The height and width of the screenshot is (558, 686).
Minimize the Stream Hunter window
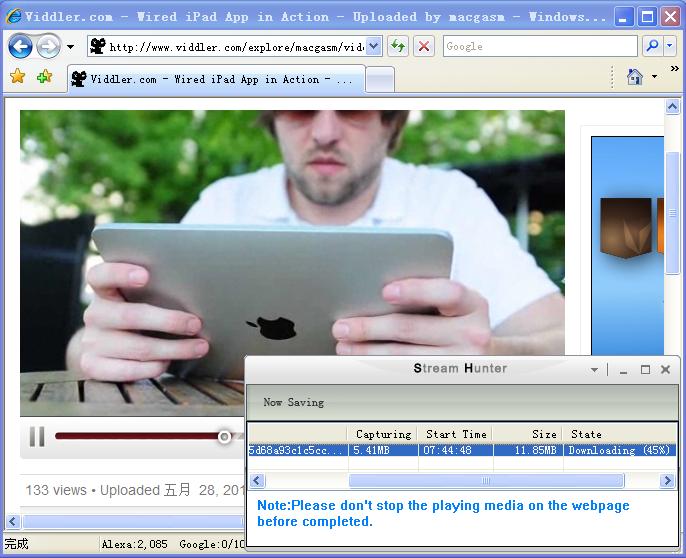pyautogui.click(x=623, y=370)
